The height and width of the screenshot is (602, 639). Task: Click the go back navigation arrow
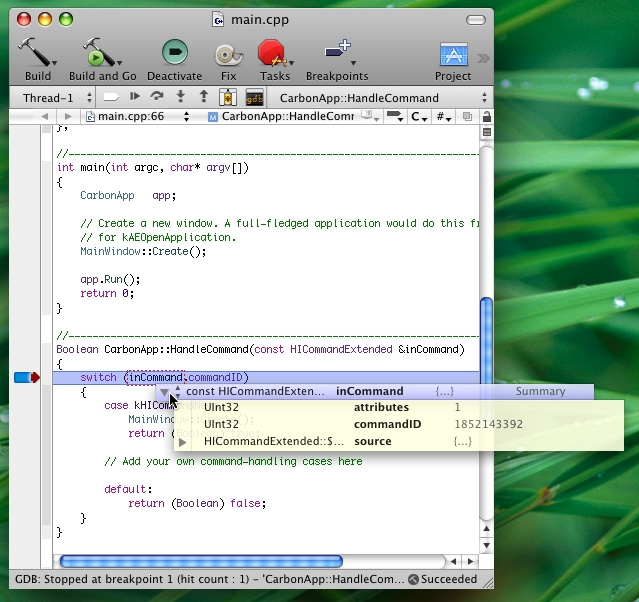(44, 117)
